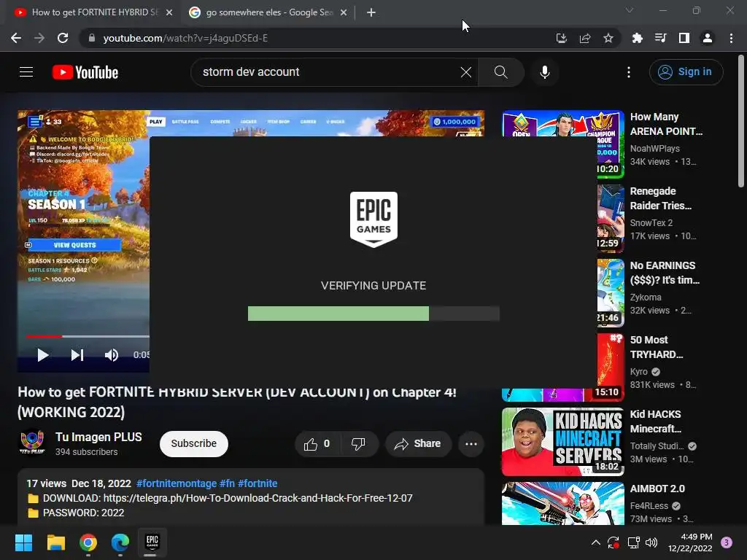The image size is (747, 560).
Task: Open the Renegade Raider Tries video
Action: tap(661, 198)
